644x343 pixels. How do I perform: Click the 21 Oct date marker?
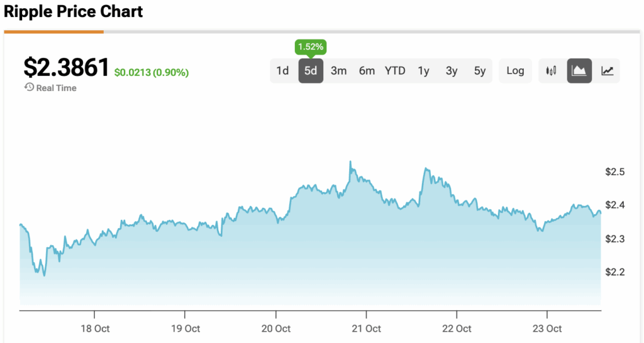click(366, 329)
